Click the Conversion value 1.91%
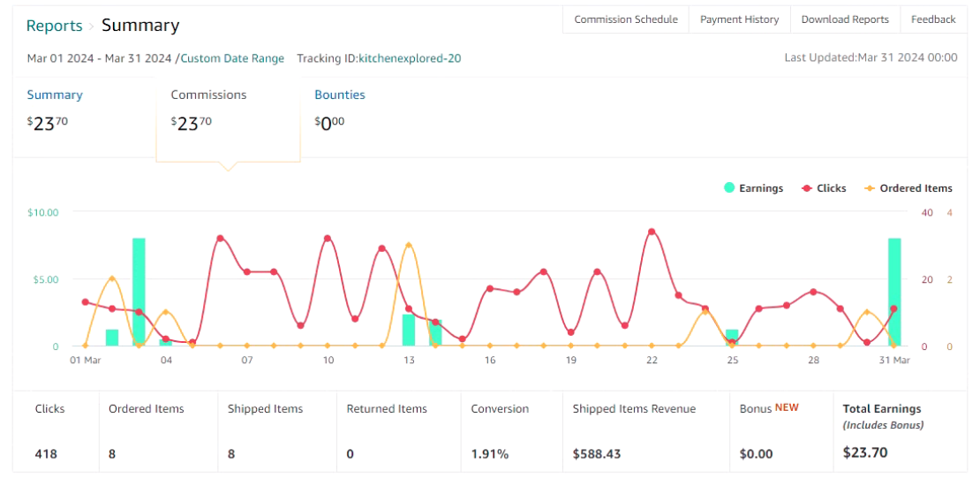This screenshot has width=980, height=479. (489, 454)
